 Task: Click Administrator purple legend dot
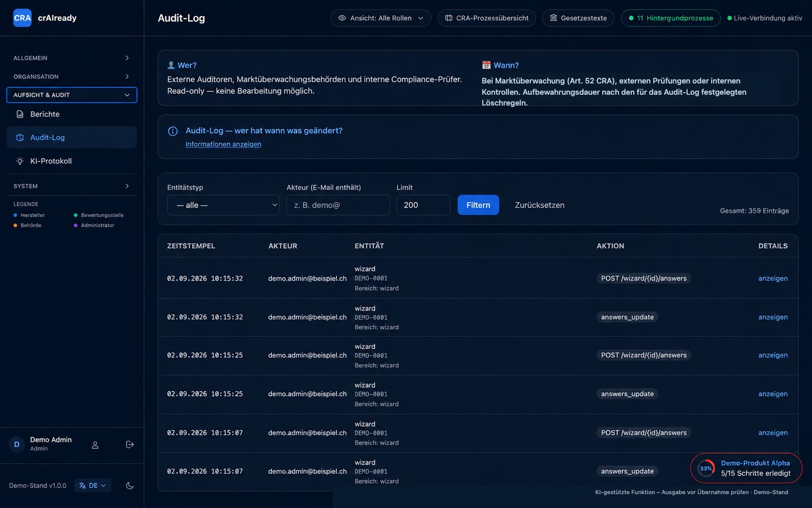click(x=76, y=225)
